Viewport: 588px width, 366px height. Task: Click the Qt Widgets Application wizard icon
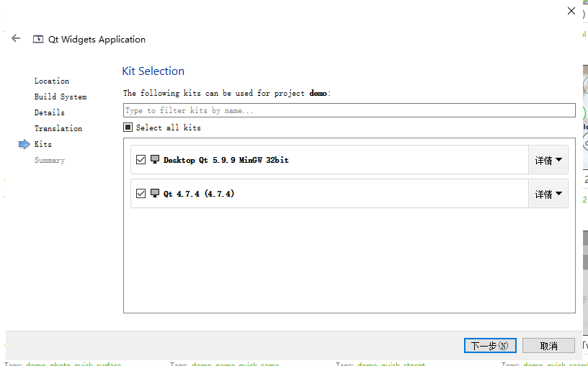tap(38, 39)
